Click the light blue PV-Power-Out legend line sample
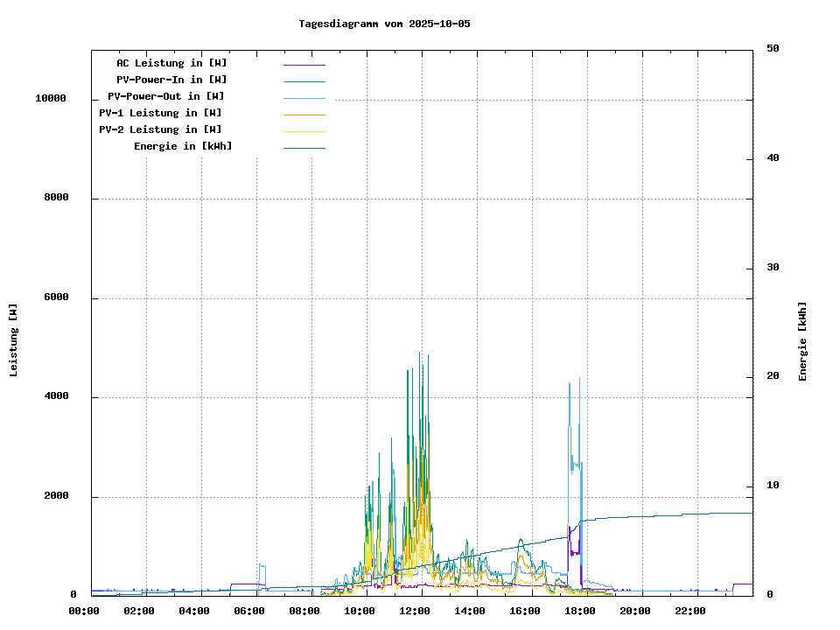 [304, 98]
